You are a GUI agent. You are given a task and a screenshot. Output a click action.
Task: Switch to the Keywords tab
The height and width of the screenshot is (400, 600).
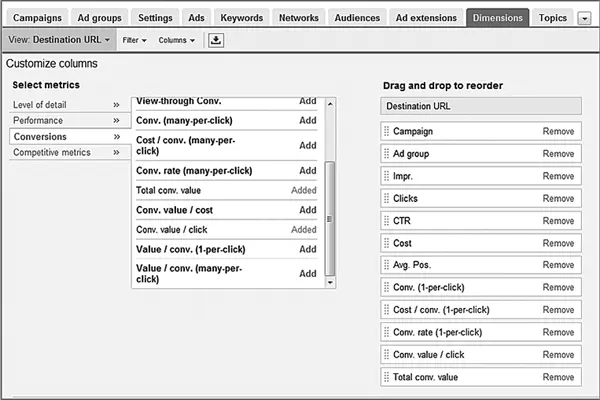[241, 18]
